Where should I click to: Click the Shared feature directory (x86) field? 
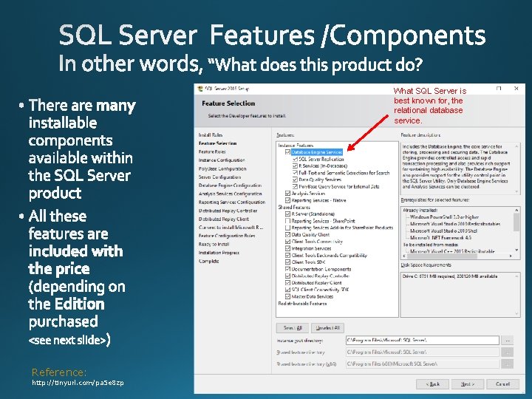tap(423, 364)
